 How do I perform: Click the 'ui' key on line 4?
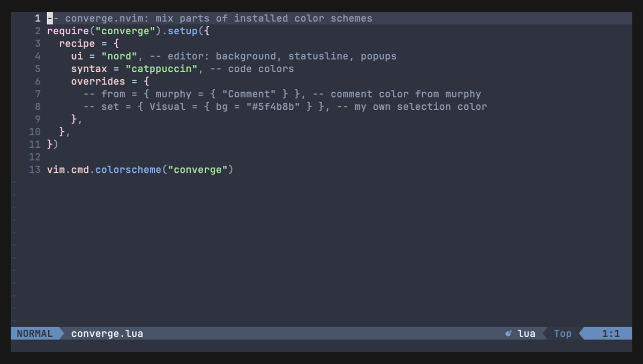[x=77, y=56]
